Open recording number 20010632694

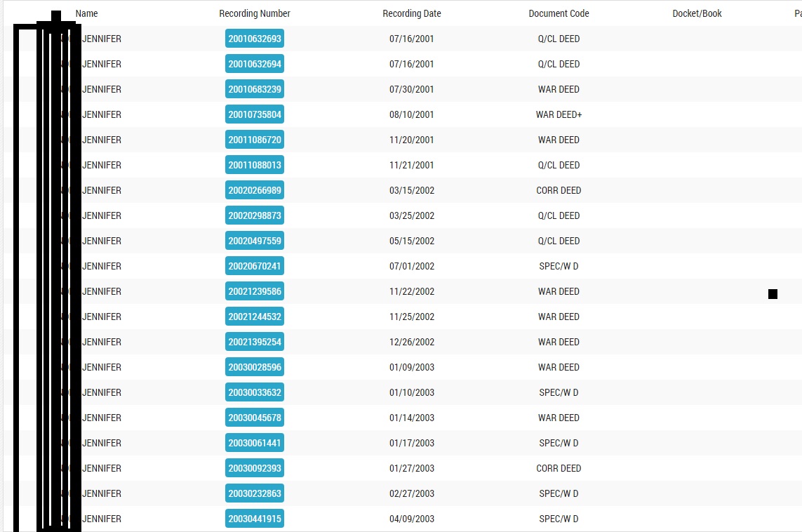point(254,65)
